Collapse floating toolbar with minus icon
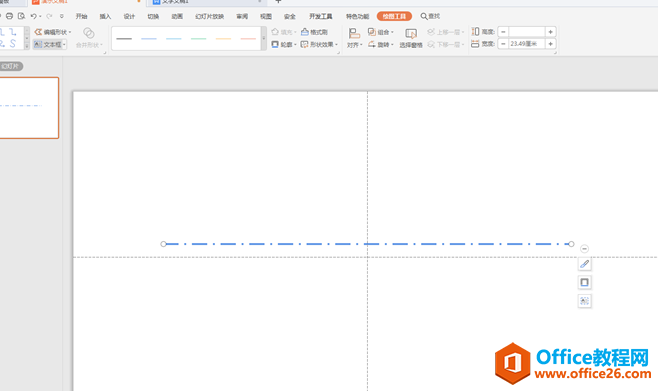The image size is (658, 391). coord(584,249)
